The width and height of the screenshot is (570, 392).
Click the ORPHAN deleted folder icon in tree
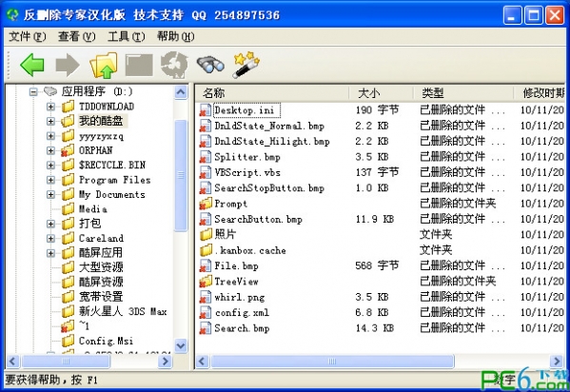pos(68,150)
